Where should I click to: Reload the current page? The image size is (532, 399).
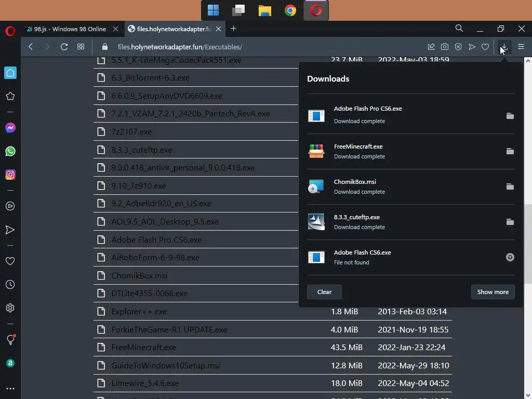[x=64, y=46]
